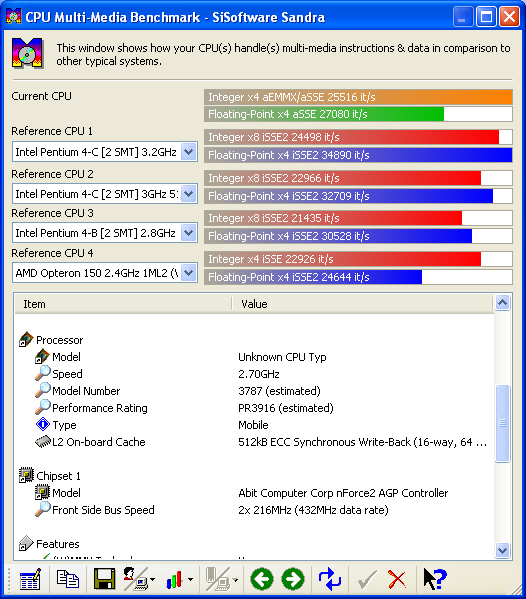Activate the context help pointer icon
This screenshot has height=599, width=526.
pos(435,579)
